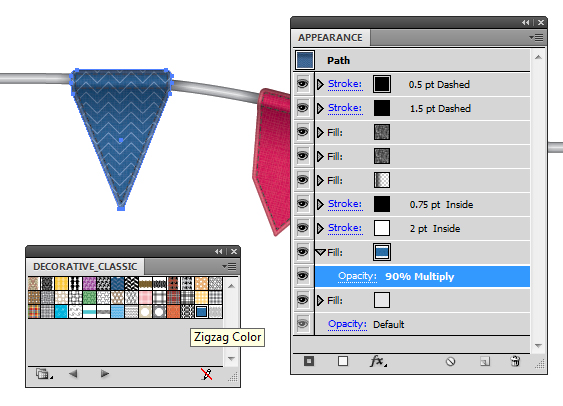
Task: Open the fx Add New Effect menu
Action: point(378,360)
